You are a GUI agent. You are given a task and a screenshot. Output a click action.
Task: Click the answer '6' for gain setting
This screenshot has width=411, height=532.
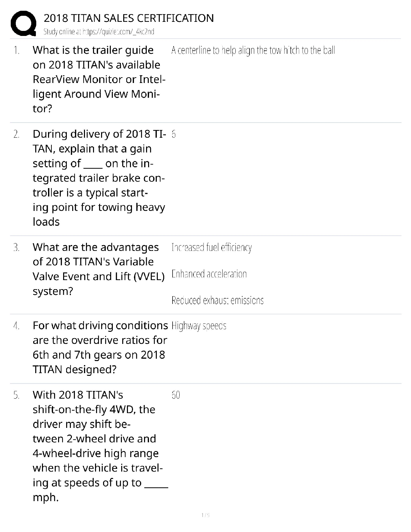(x=174, y=134)
